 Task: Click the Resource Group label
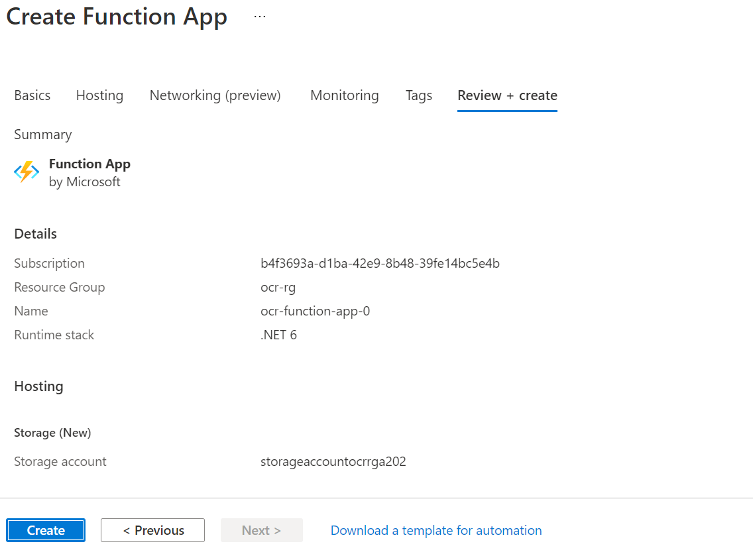(60, 287)
